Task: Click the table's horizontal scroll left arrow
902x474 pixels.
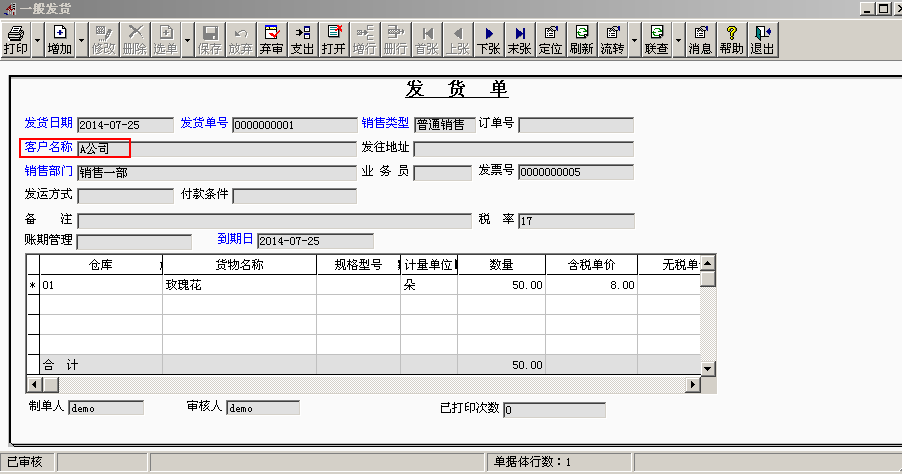Action: [34, 384]
